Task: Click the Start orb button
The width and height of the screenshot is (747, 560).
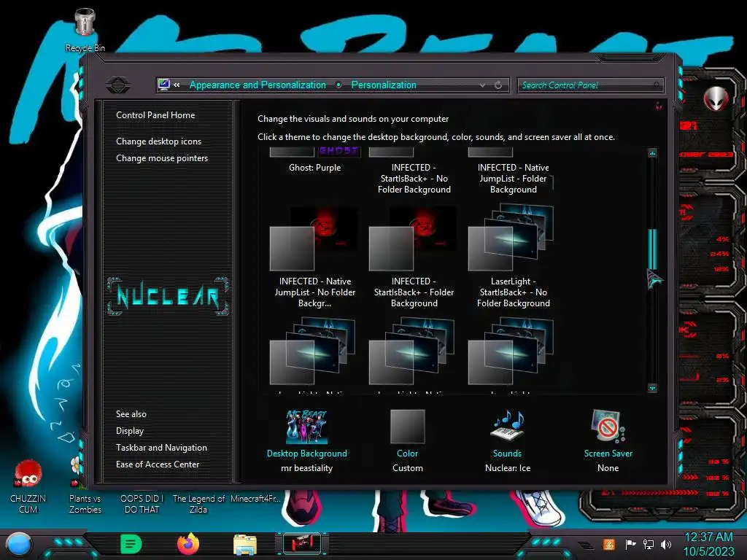Action: coord(18,545)
